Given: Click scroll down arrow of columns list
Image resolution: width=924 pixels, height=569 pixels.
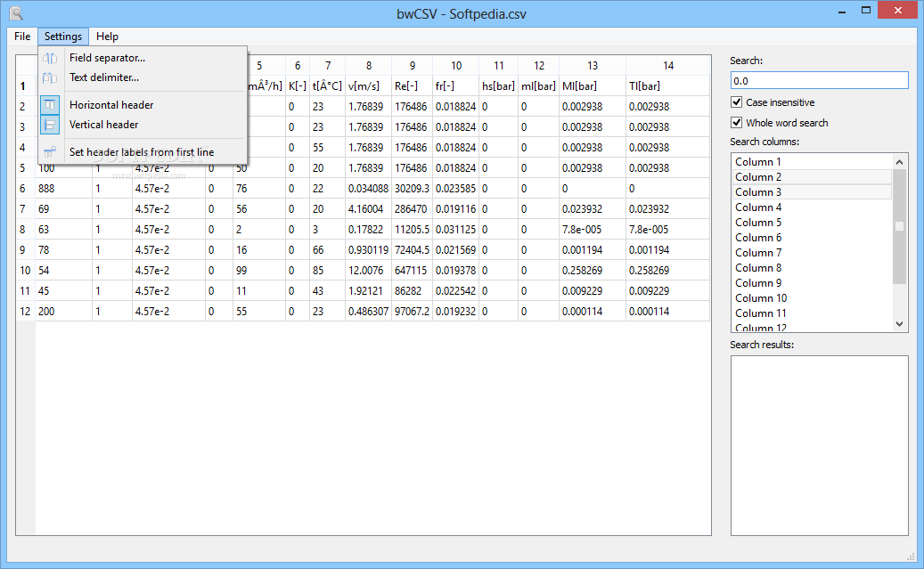Looking at the screenshot, I should click(899, 324).
